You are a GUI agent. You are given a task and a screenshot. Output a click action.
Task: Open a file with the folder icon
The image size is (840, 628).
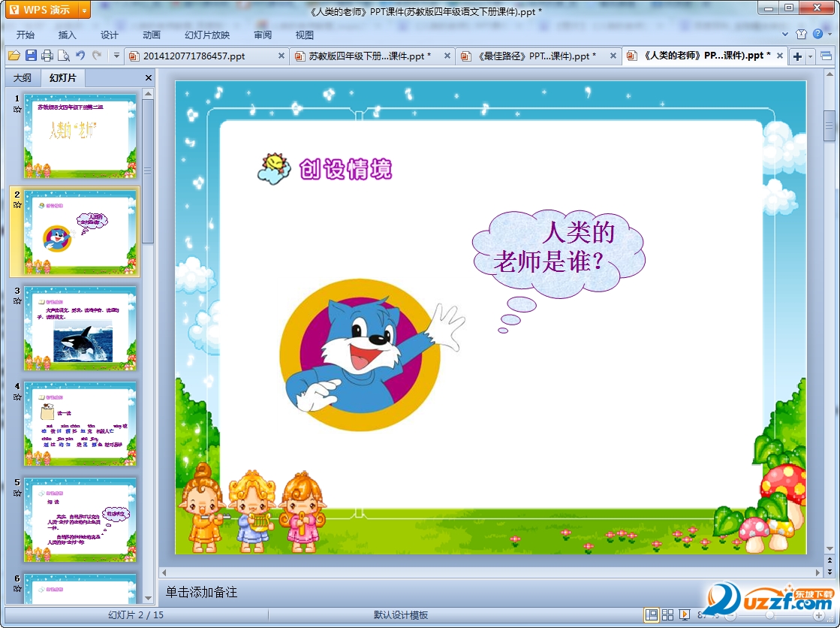click(14, 56)
